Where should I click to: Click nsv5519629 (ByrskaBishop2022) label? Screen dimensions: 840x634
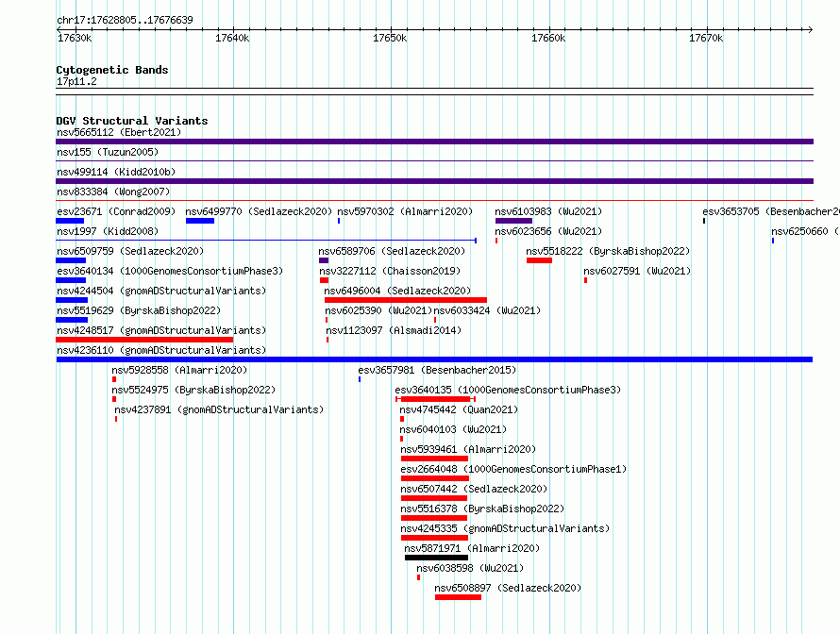click(x=139, y=310)
